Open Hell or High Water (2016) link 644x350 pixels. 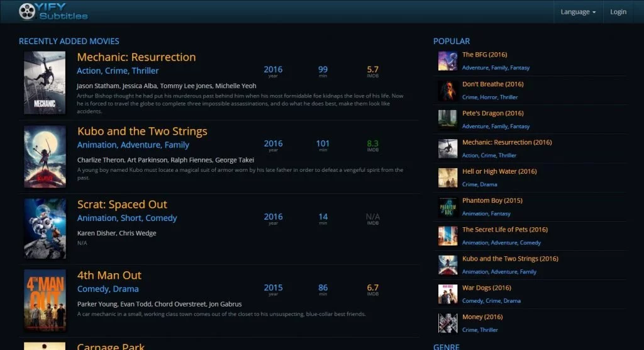click(x=499, y=171)
